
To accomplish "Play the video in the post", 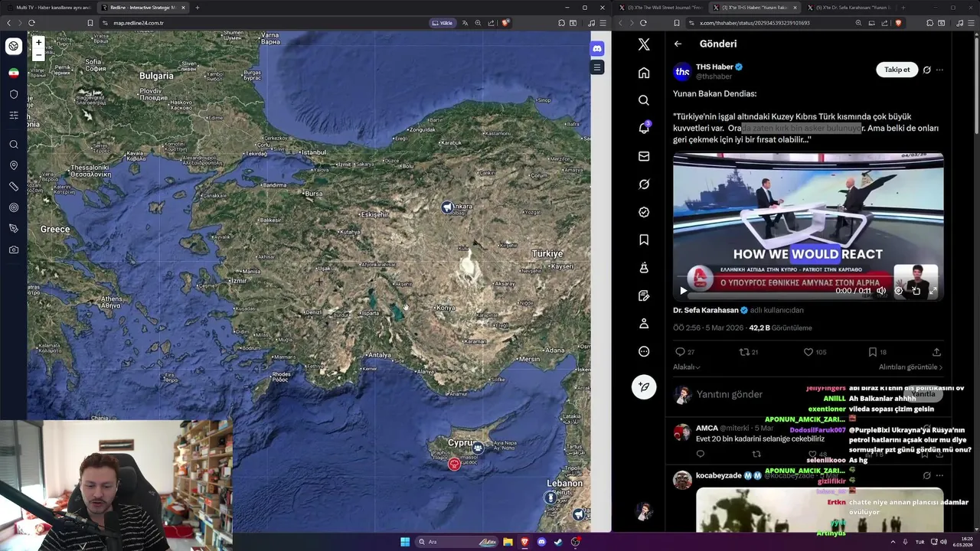I will pyautogui.click(x=684, y=291).
